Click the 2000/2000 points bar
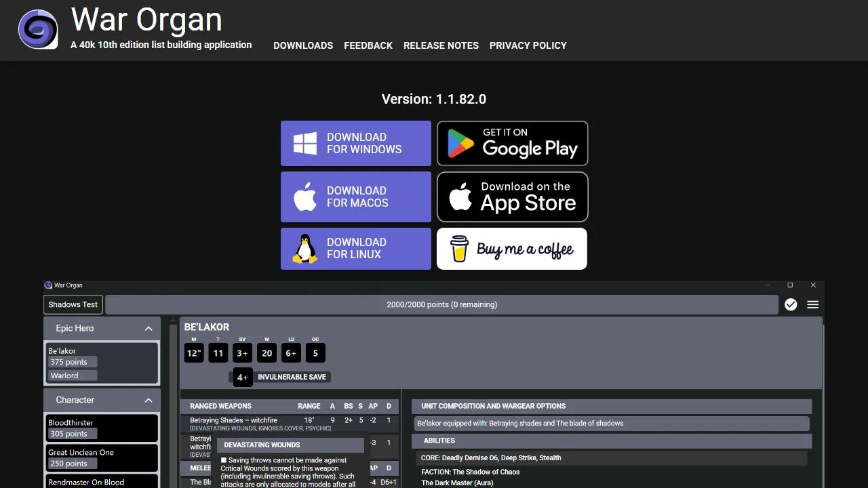 coord(442,304)
